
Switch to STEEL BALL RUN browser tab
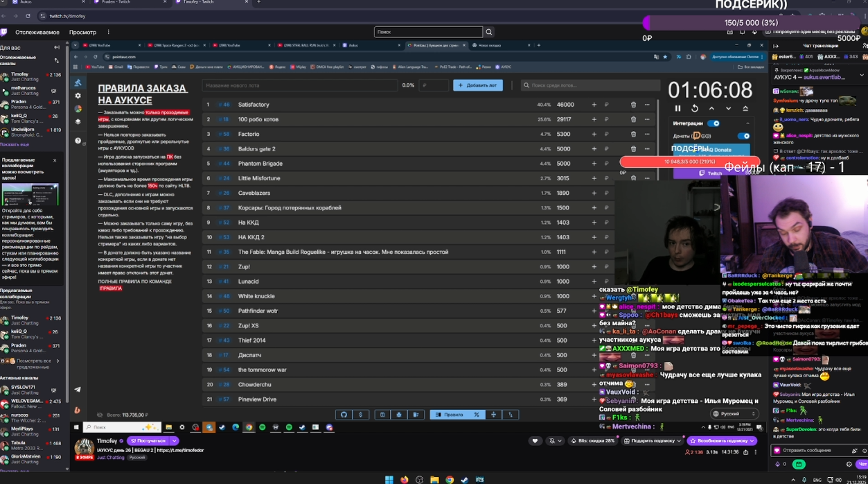click(x=307, y=45)
